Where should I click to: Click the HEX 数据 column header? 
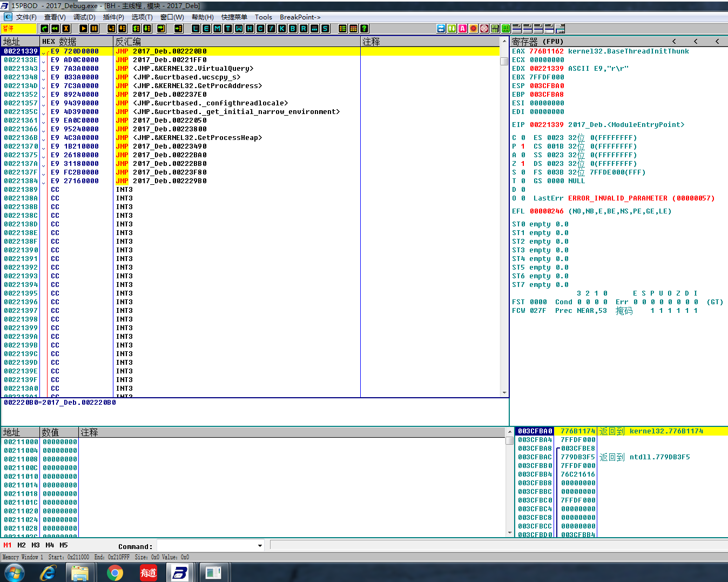point(77,42)
